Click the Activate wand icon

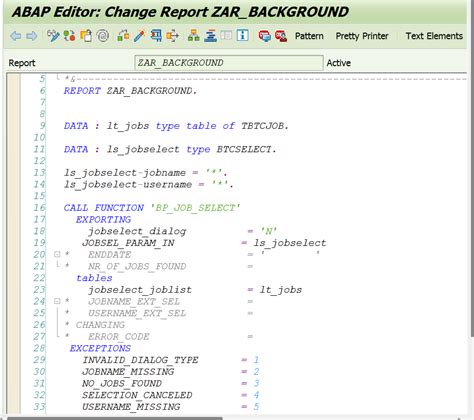(x=139, y=35)
